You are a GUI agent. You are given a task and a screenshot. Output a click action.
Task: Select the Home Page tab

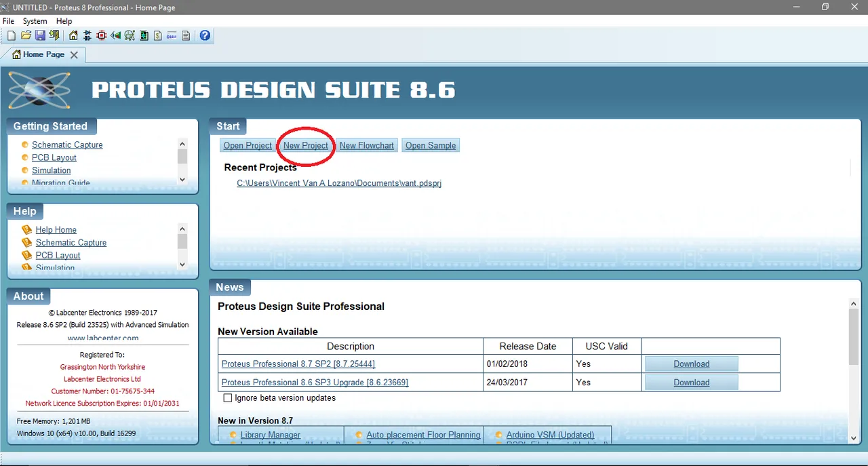pos(43,54)
